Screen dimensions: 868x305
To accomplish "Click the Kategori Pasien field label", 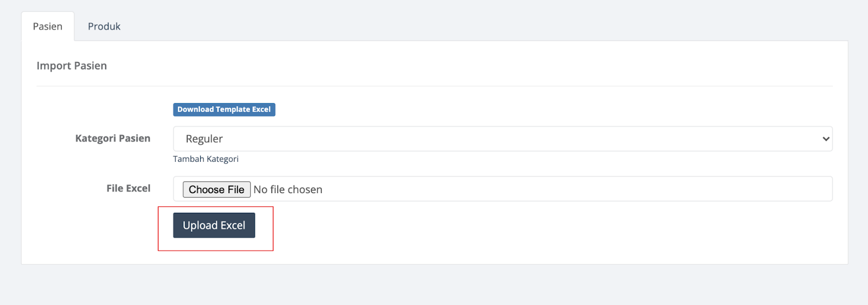I will point(113,138).
